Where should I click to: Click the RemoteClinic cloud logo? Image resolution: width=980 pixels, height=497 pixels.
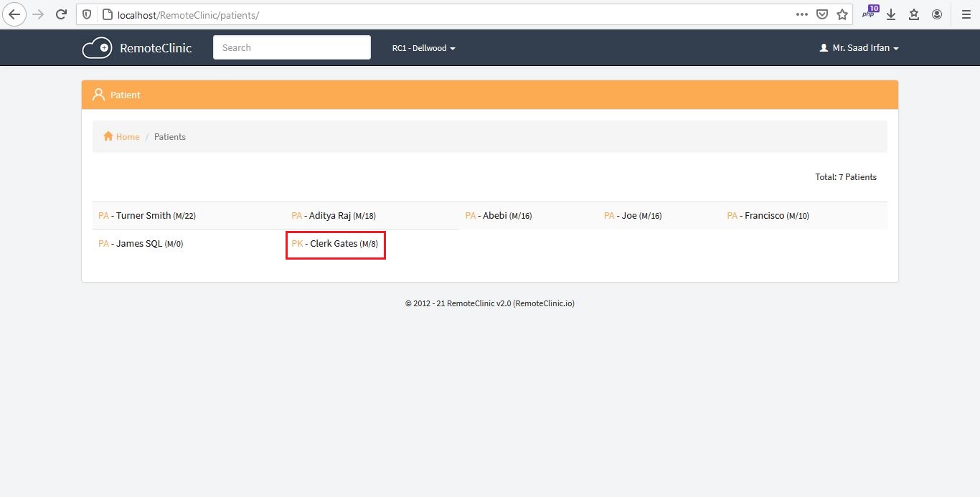click(97, 48)
